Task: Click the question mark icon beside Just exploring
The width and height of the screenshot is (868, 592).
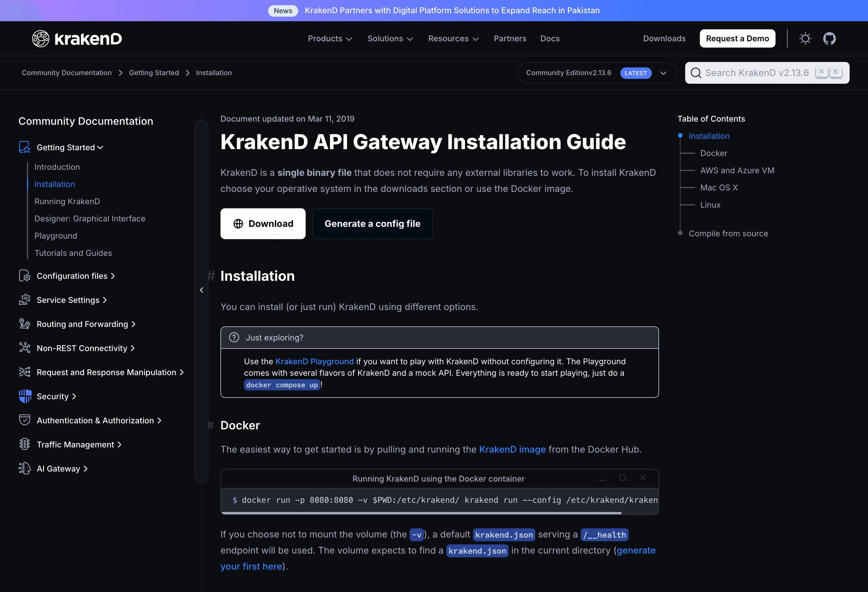Action: click(x=234, y=337)
